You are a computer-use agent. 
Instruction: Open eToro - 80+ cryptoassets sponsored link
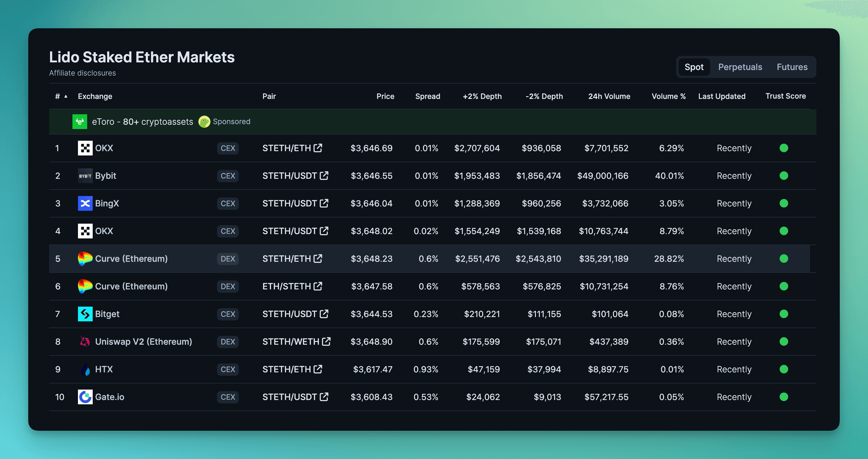pyautogui.click(x=142, y=122)
